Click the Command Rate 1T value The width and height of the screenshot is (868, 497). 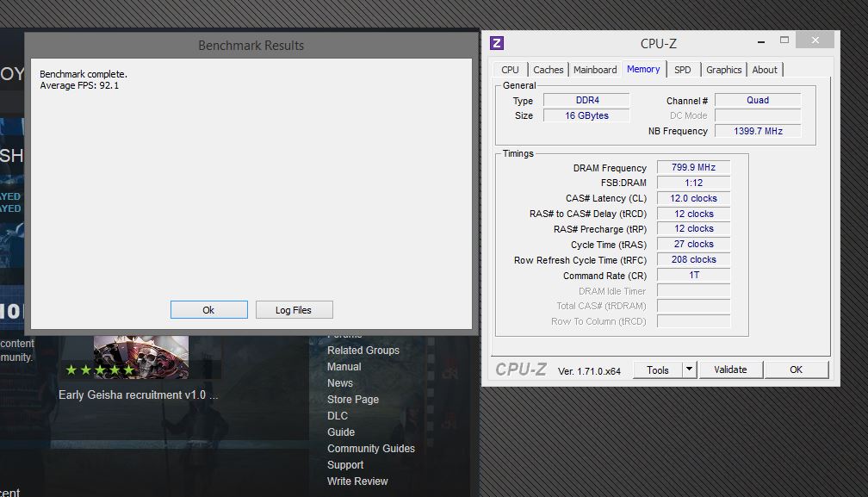694,275
